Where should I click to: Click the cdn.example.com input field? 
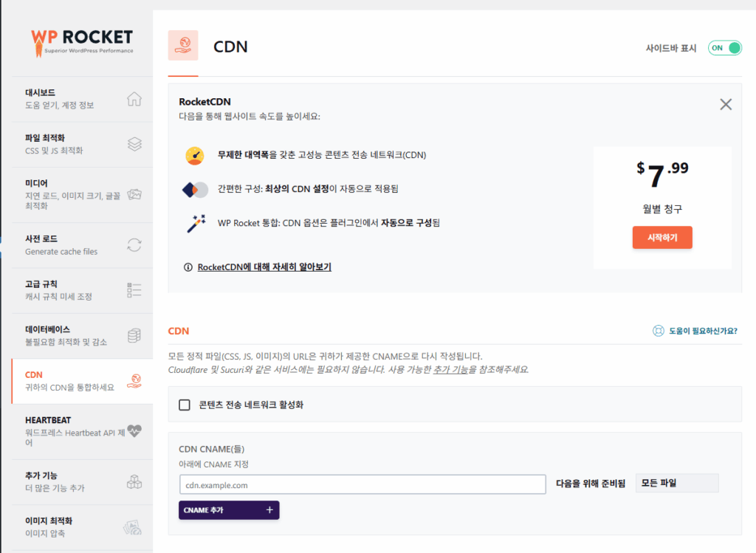[362, 484]
